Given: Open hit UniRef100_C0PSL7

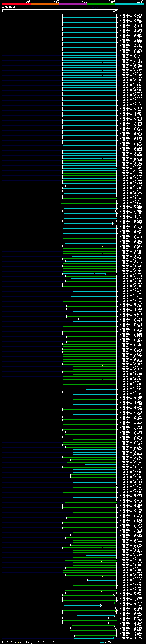Looking at the screenshot, I should pyautogui.click(x=131, y=321).
